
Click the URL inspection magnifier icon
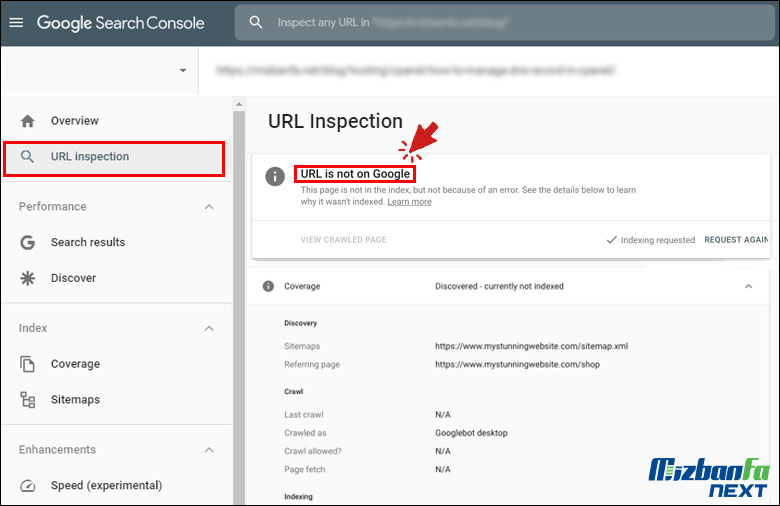point(27,157)
